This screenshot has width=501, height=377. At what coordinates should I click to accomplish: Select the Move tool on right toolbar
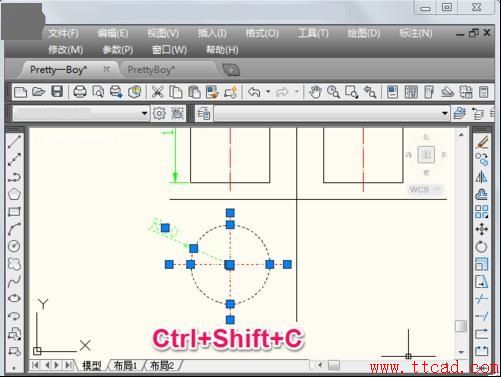click(481, 229)
